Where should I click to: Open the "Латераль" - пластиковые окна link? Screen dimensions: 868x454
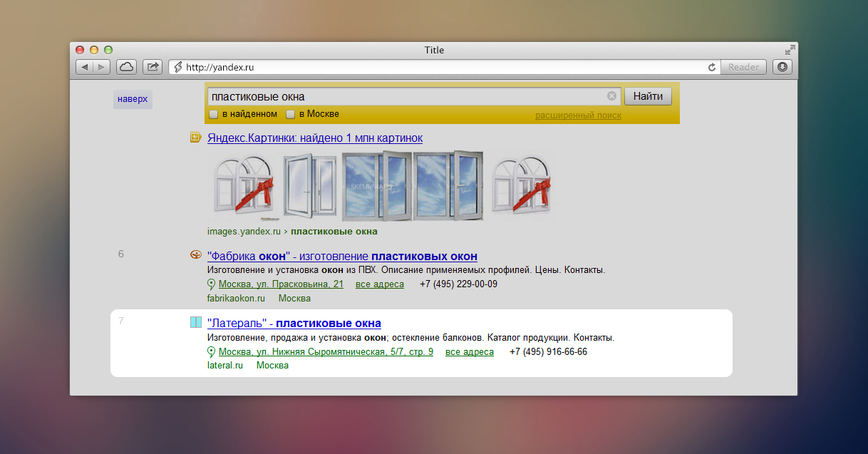click(294, 323)
